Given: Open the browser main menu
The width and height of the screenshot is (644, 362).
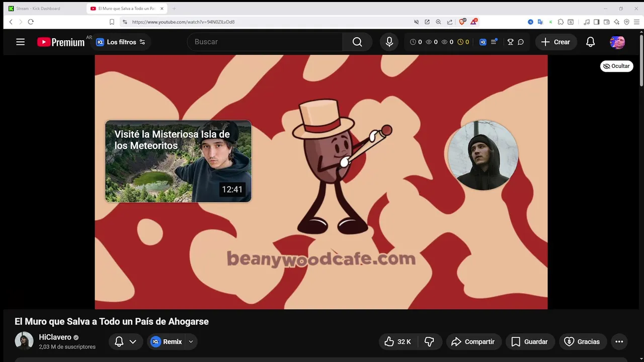Looking at the screenshot, I should (x=637, y=22).
